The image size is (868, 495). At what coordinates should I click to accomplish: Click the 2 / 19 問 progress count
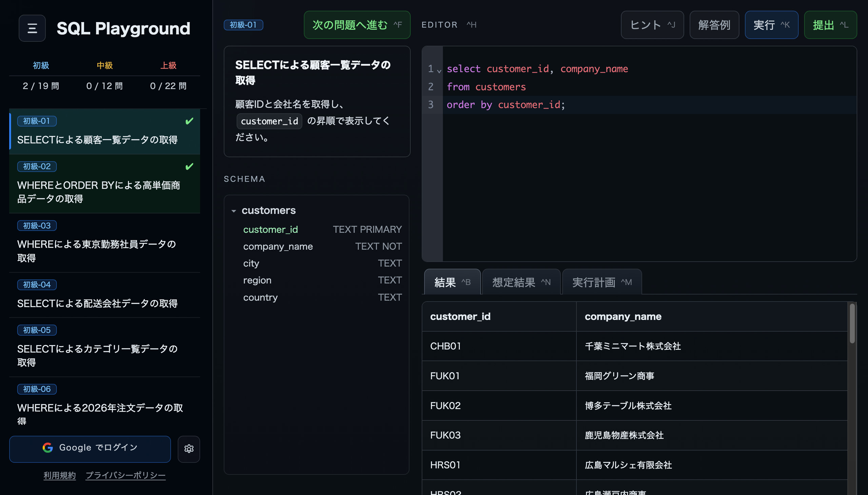tap(41, 86)
